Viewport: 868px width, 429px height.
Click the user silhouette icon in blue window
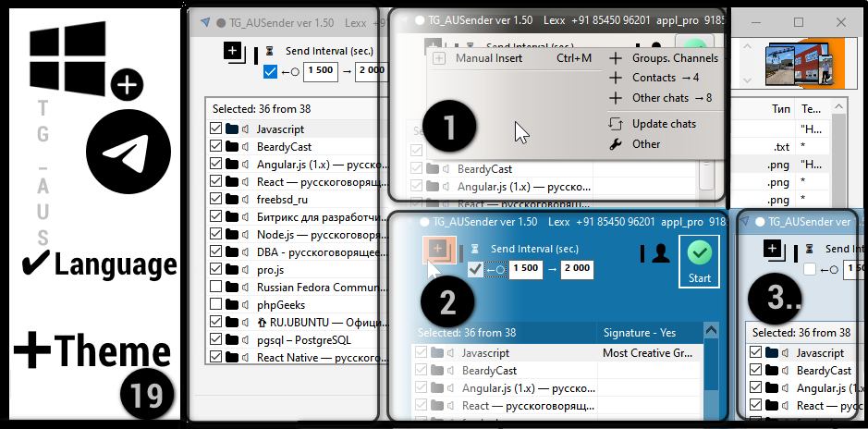pos(661,253)
